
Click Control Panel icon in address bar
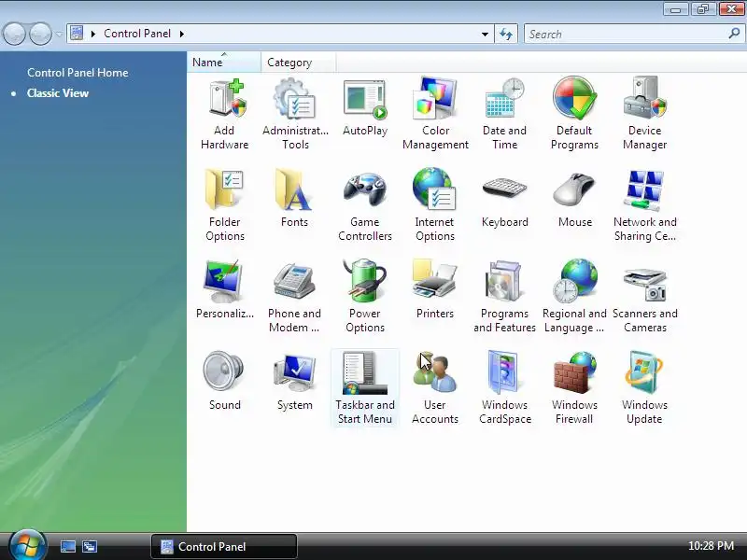[x=77, y=34]
